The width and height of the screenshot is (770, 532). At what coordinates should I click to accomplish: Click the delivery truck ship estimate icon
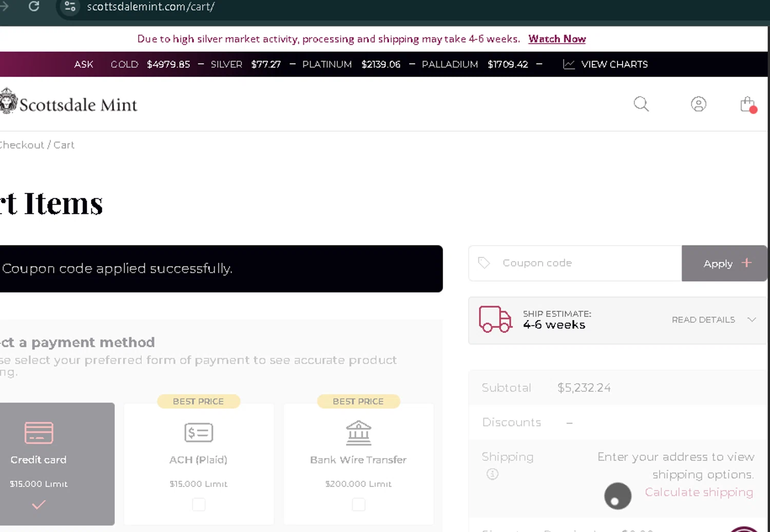coord(495,319)
